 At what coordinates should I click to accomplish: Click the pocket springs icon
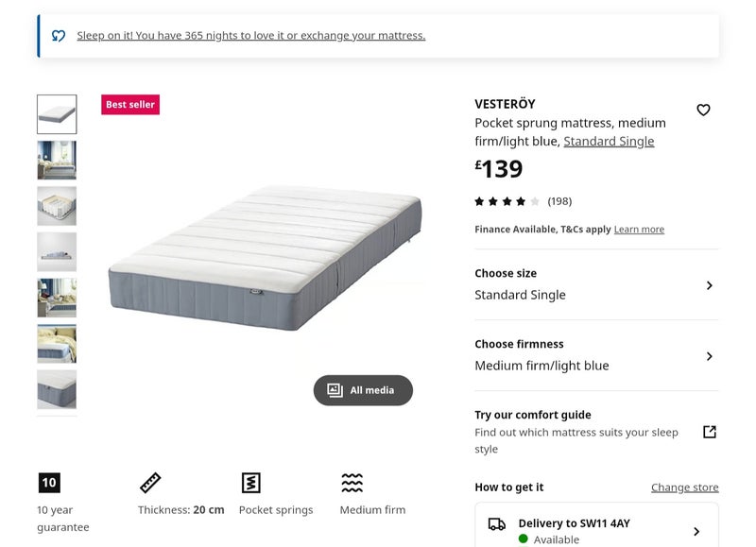(x=250, y=483)
